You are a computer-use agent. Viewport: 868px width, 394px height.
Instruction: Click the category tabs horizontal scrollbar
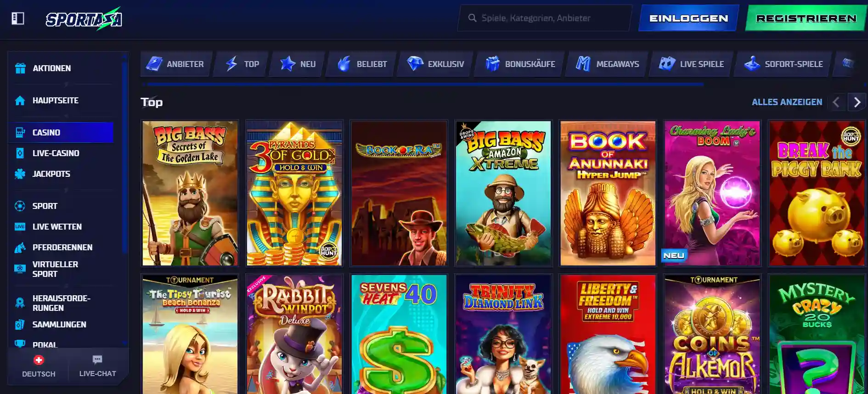point(425,84)
